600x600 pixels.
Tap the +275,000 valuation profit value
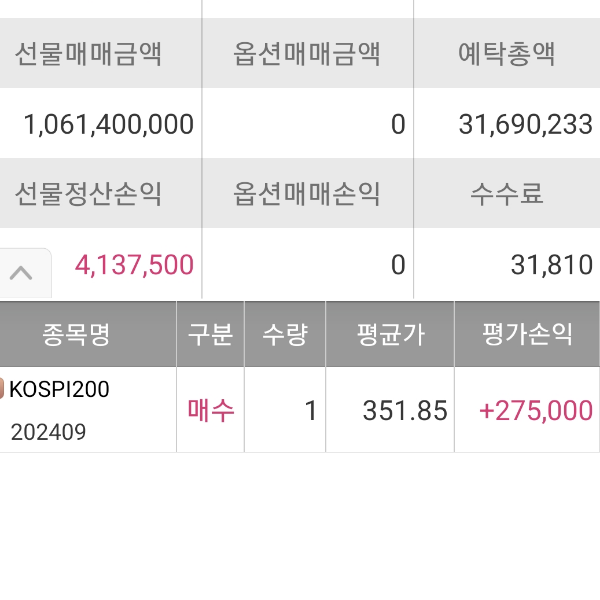coord(536,410)
